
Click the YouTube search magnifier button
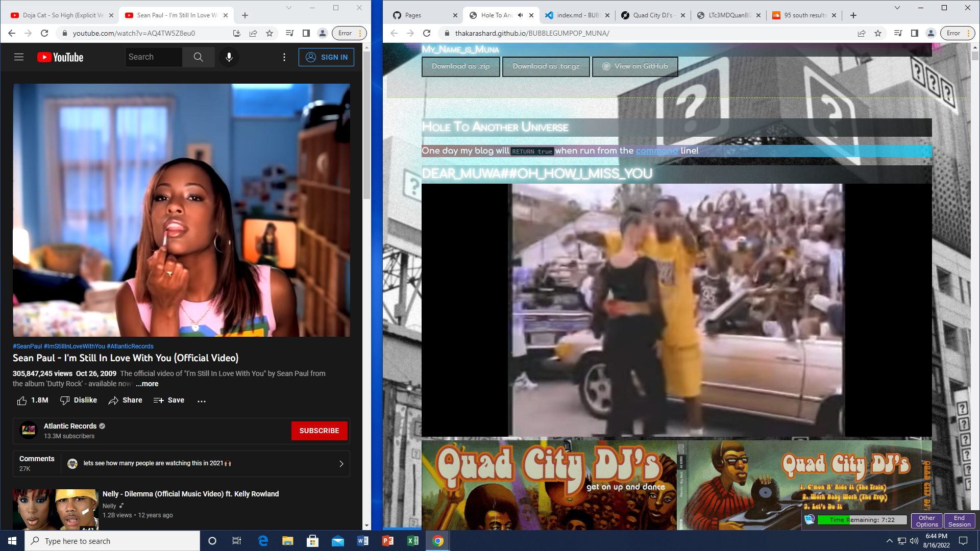tap(199, 57)
